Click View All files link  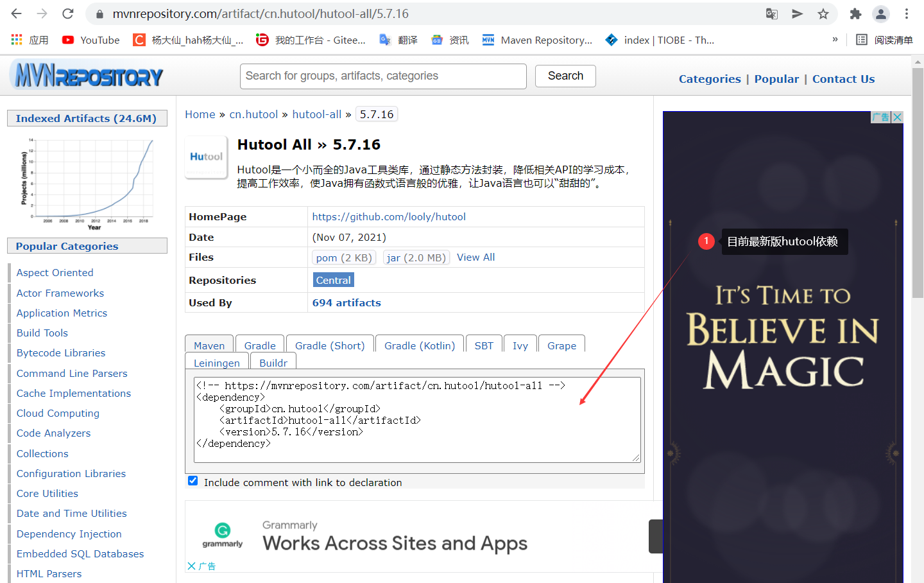[x=475, y=257]
